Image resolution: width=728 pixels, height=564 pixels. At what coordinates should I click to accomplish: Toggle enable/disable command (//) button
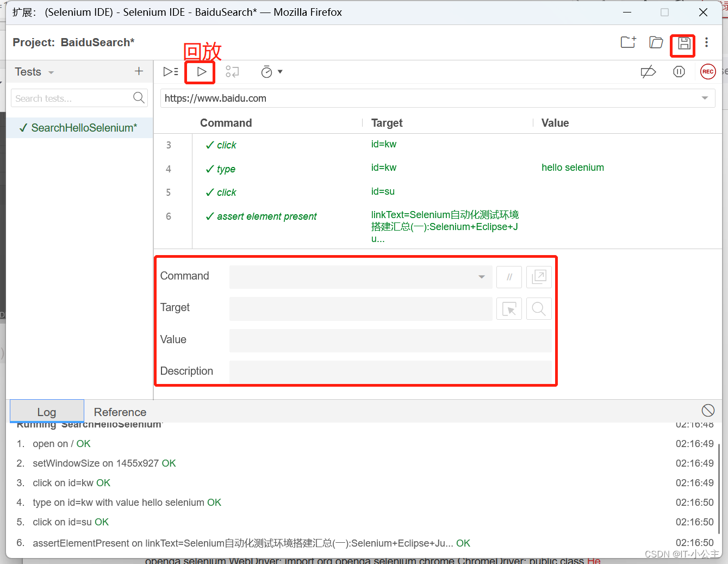(x=509, y=277)
